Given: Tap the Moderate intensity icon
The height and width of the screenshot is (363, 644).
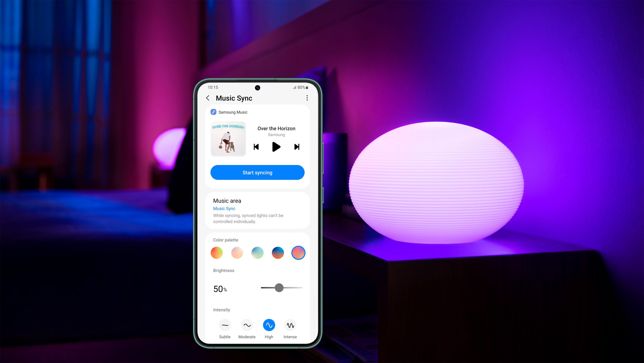Looking at the screenshot, I should (246, 325).
